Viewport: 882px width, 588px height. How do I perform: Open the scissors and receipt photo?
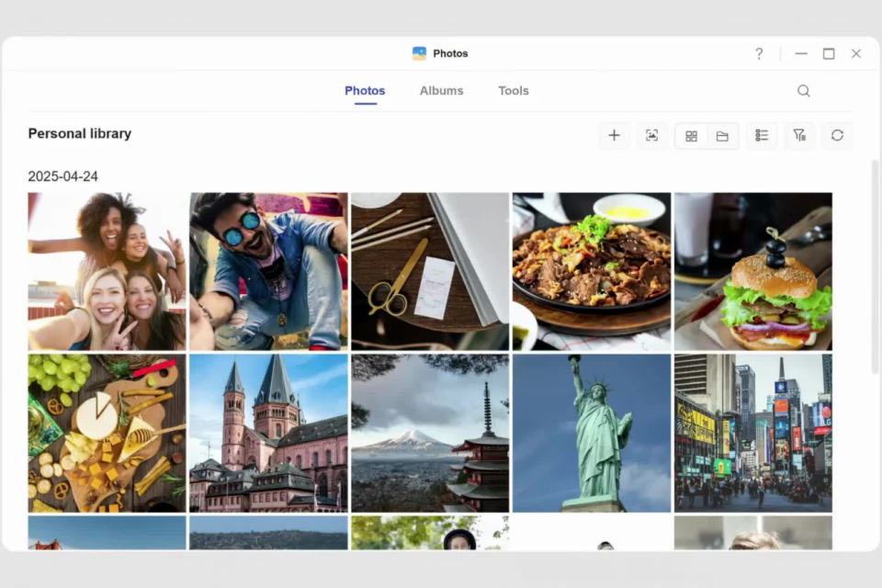click(x=430, y=271)
